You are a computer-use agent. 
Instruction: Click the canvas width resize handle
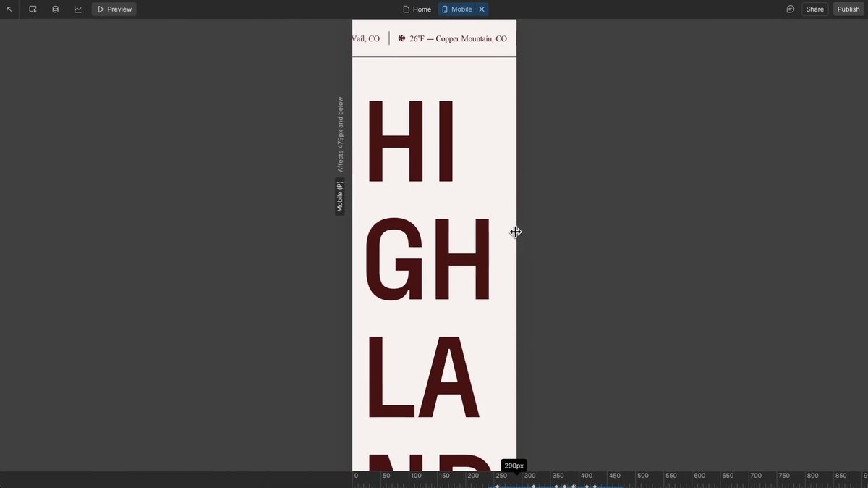[x=516, y=232]
